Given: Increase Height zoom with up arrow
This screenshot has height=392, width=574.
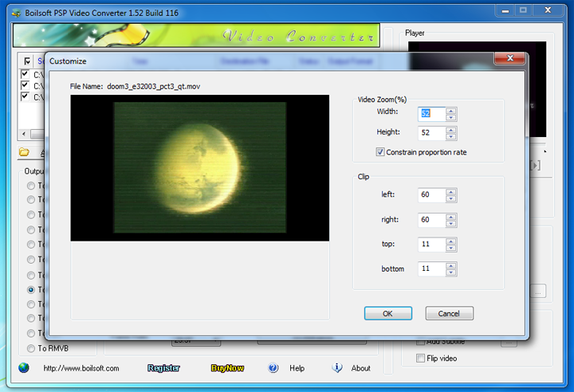Looking at the screenshot, I should [x=451, y=130].
